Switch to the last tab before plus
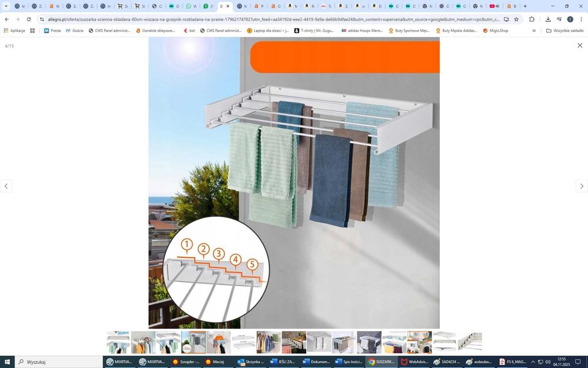This screenshot has width=588, height=368. pyautogui.click(x=511, y=6)
